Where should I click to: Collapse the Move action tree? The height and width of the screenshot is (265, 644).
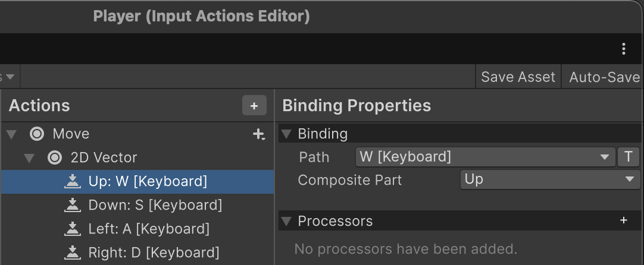(x=12, y=134)
